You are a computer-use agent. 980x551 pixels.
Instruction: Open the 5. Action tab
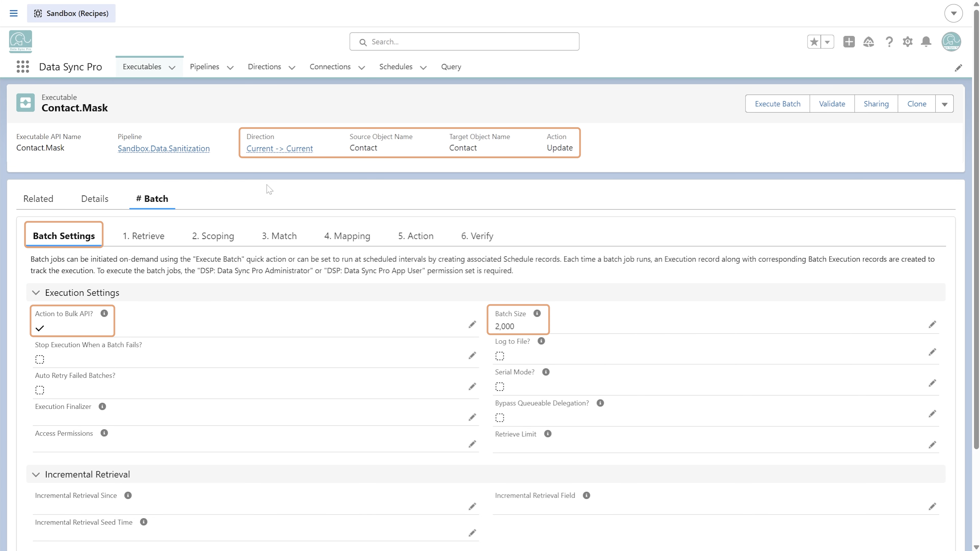pos(416,236)
